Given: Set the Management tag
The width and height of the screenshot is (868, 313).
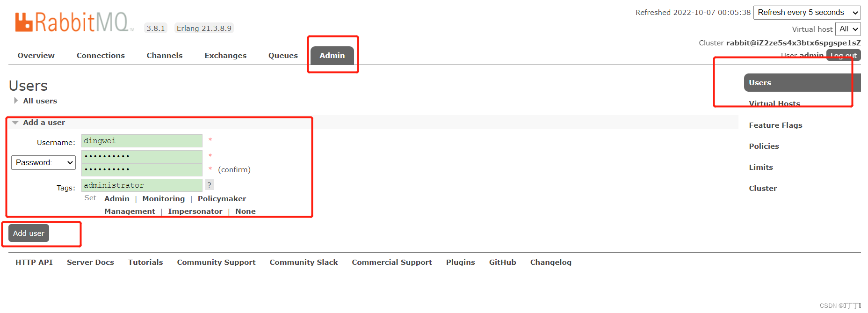Looking at the screenshot, I should coord(130,211).
